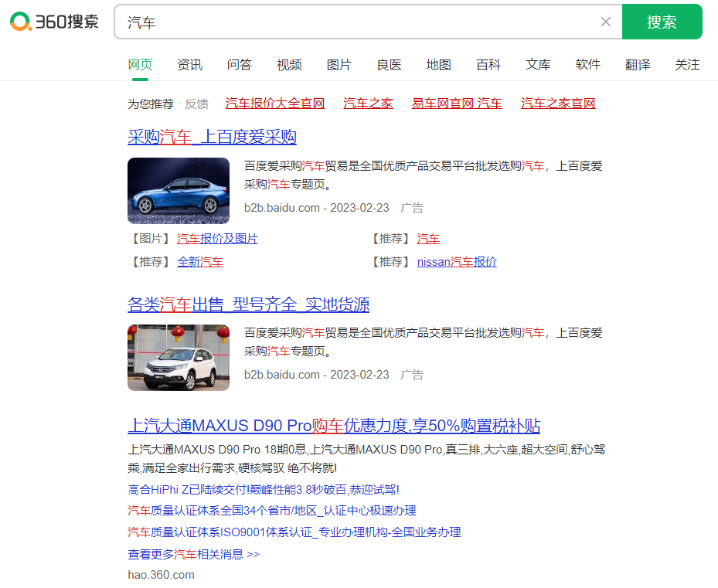Open the 百科 tab

(488, 65)
